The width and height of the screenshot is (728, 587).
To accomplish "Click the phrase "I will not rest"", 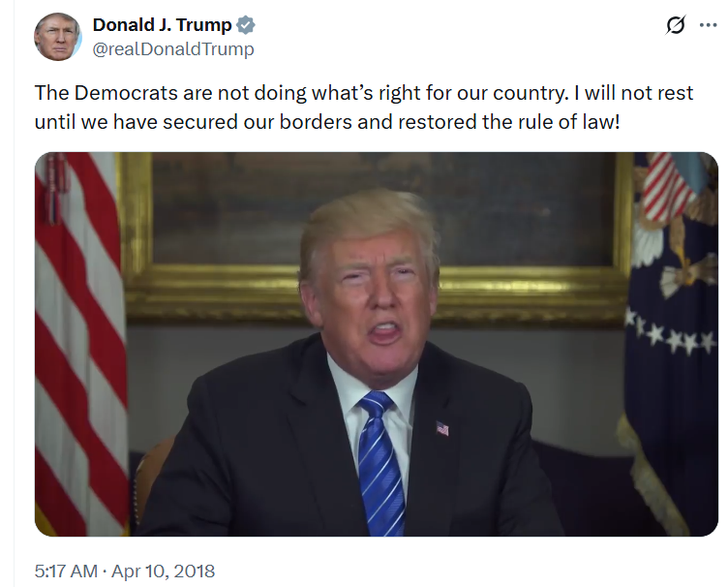I will [x=633, y=93].
